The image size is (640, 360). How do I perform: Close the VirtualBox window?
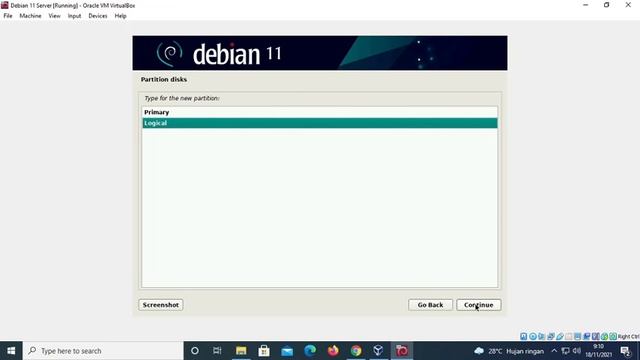tap(628, 5)
